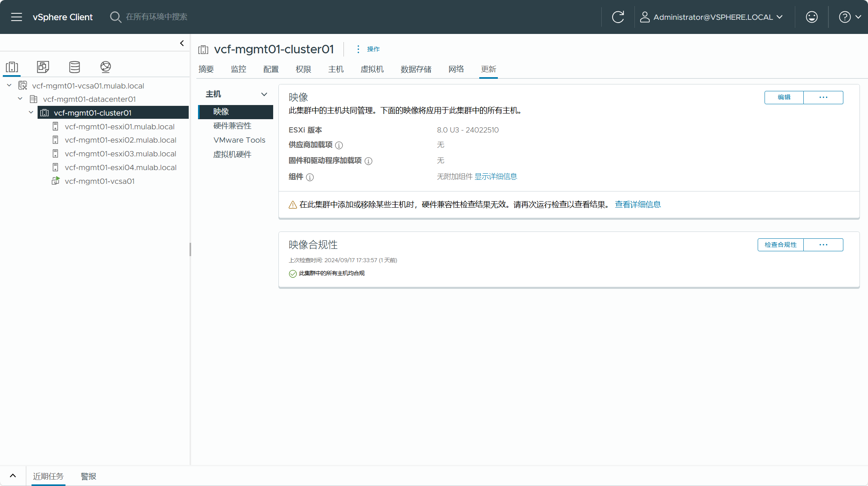Open Administrator@VSPHERE.LOCAL user dropdown

(x=713, y=17)
